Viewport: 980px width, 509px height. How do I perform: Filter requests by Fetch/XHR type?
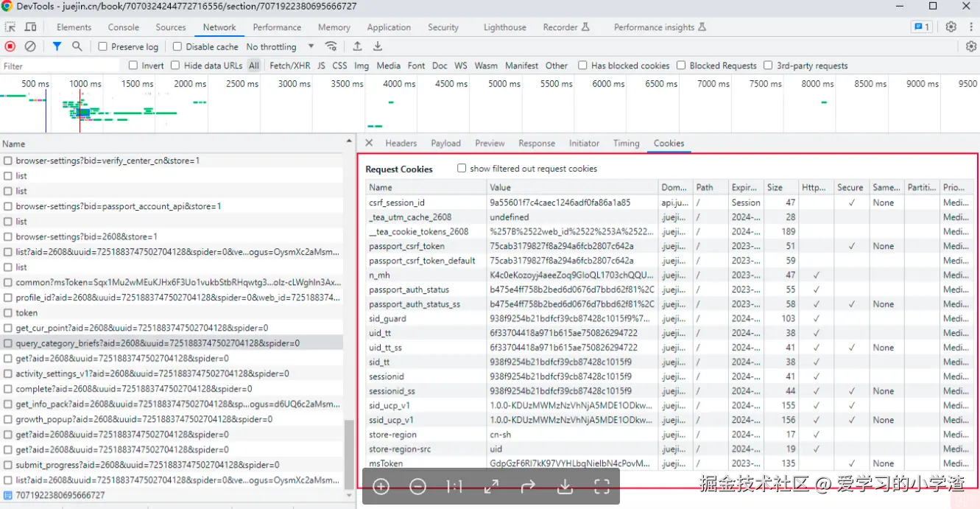(x=289, y=66)
